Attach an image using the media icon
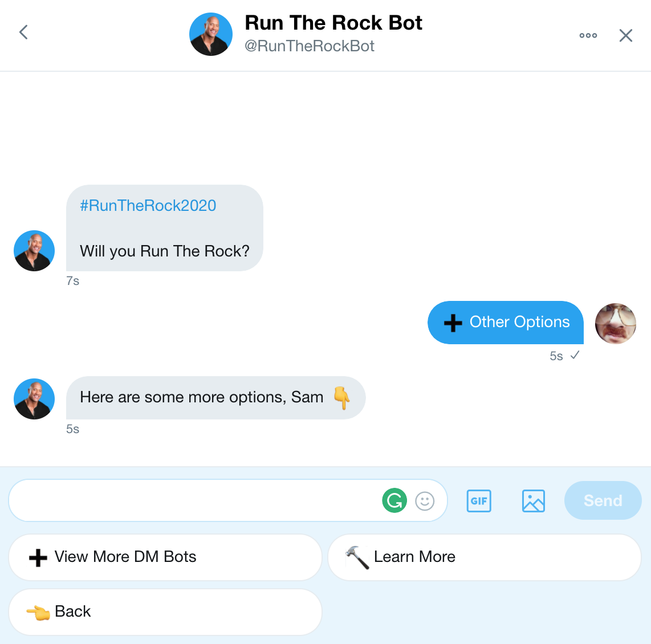Image resolution: width=651 pixels, height=644 pixels. coord(533,500)
